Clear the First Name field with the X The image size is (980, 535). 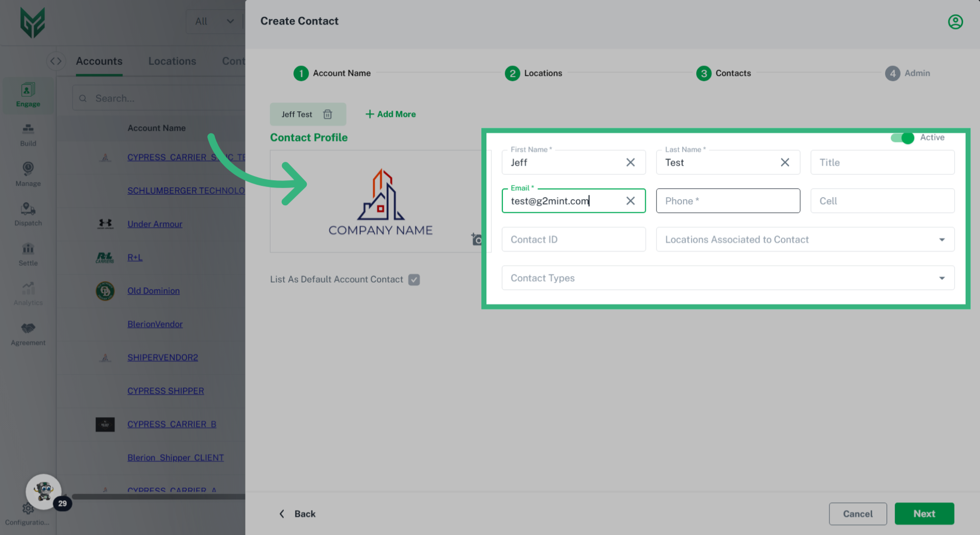click(631, 162)
